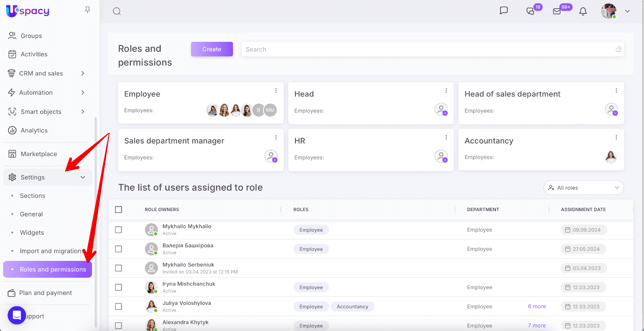644x331 pixels.
Task: Open the three-dot menu on Employee role card
Action: pyautogui.click(x=276, y=91)
